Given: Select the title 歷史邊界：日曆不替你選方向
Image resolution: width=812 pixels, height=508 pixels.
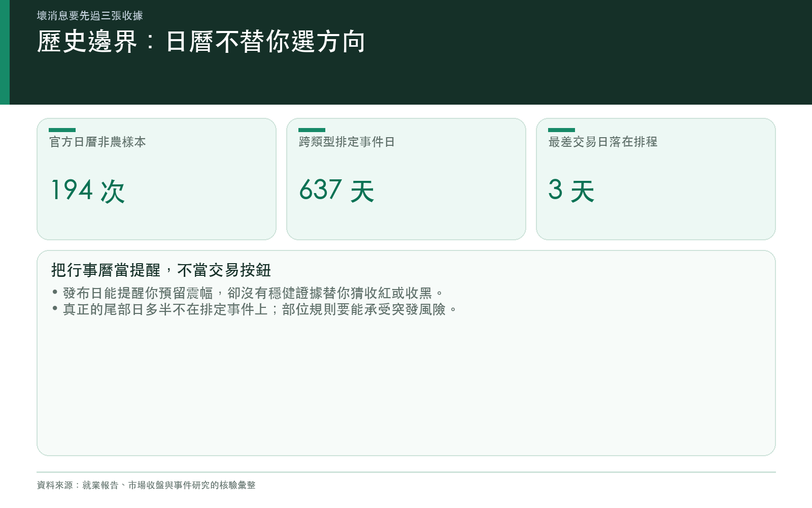Looking at the screenshot, I should coord(201,42).
